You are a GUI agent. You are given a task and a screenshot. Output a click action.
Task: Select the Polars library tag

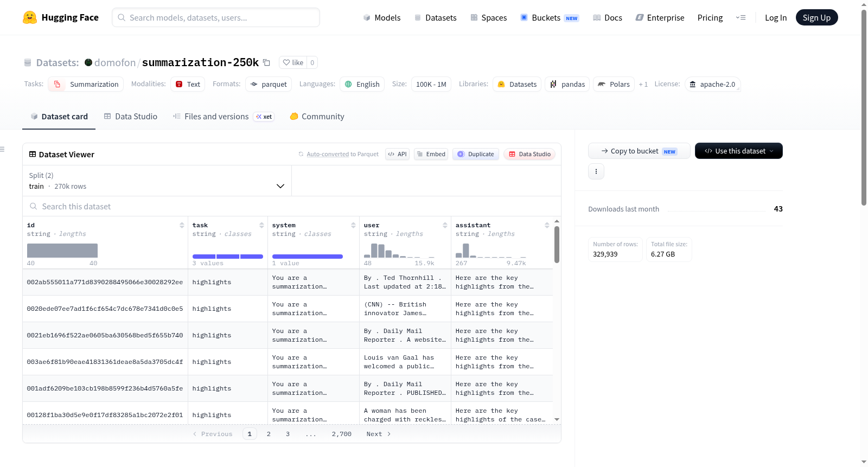[614, 84]
